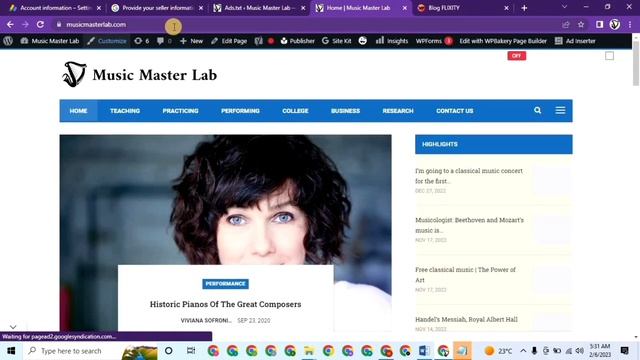640x360 pixels.
Task: Open Task View on the taskbar
Action: tap(191, 351)
